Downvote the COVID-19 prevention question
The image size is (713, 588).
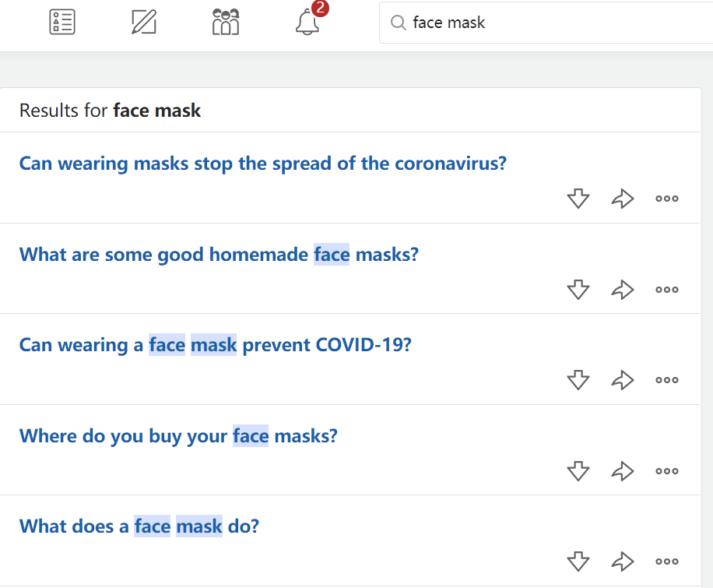578,380
